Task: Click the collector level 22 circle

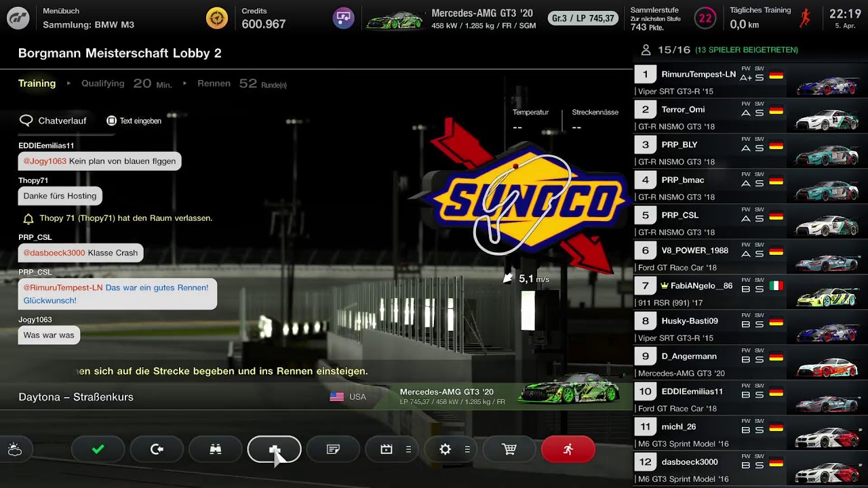Action: click(x=705, y=18)
